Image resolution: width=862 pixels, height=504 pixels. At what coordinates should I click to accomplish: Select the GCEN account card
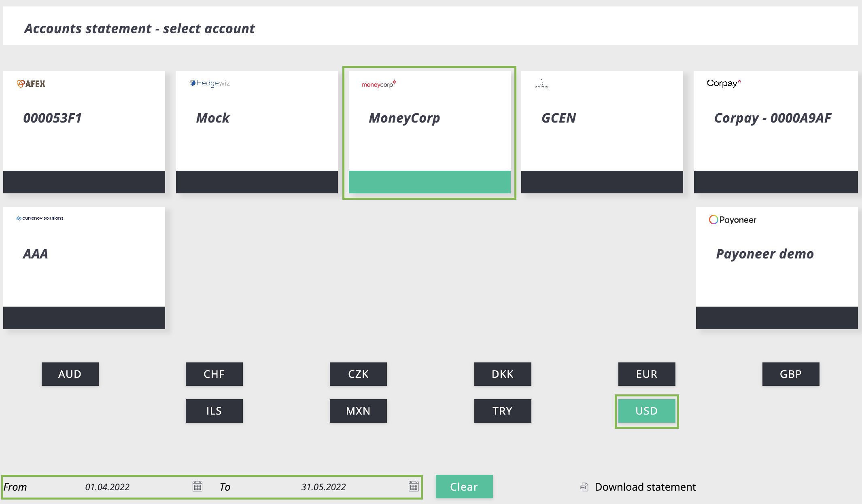[602, 132]
